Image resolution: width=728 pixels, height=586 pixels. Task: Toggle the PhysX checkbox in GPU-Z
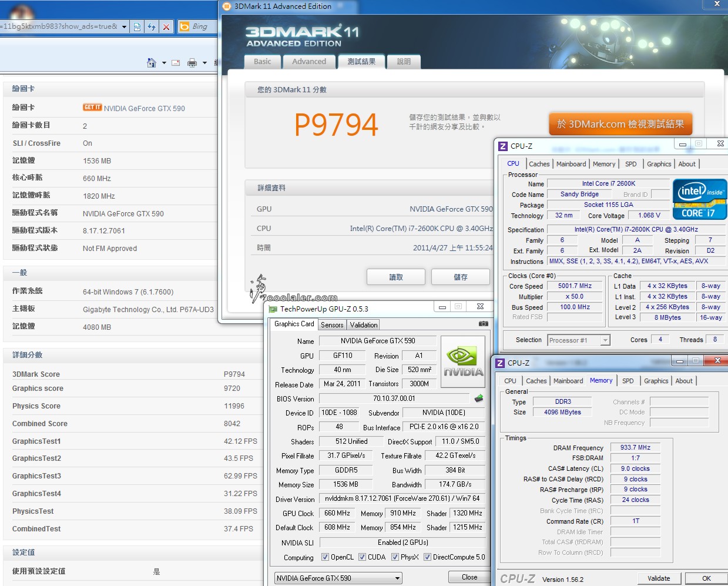point(395,557)
